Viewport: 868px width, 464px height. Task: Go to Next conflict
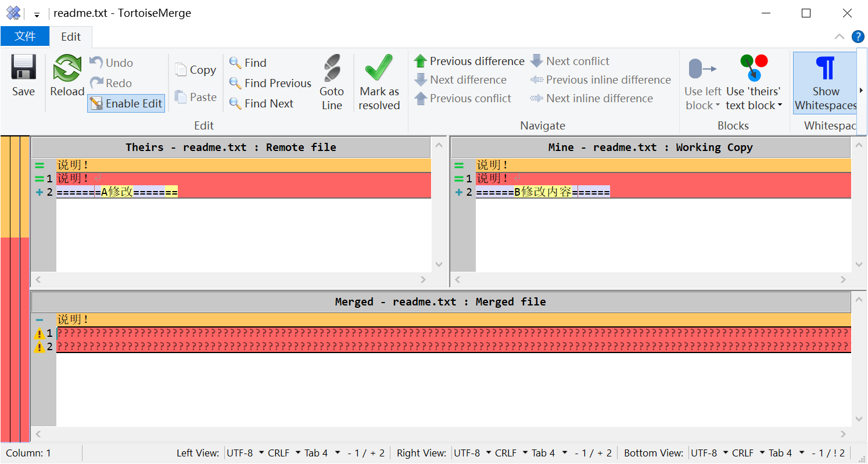click(570, 61)
